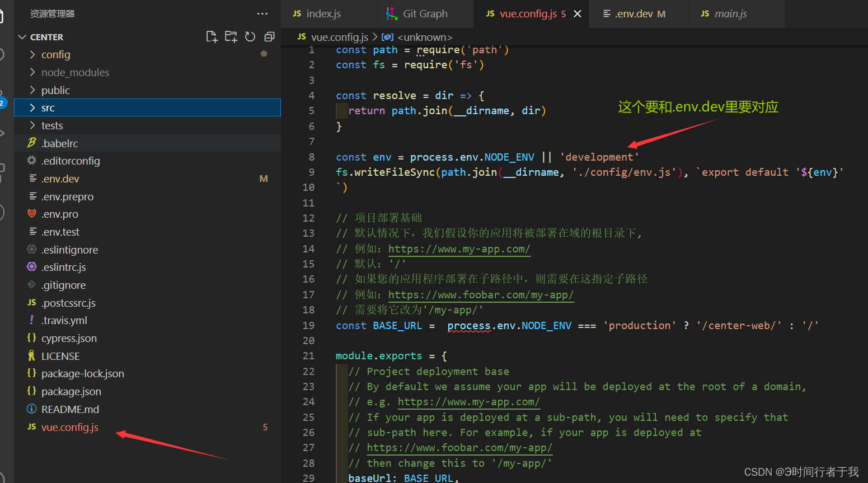Screen dimensions: 868x483
Task: Open the https://www.my-app.com/ link
Action: [459, 248]
